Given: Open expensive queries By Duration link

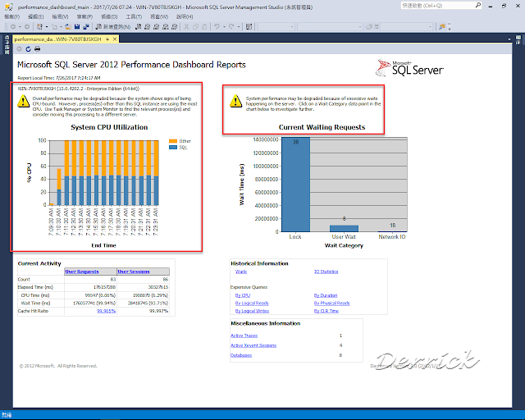Looking at the screenshot, I should pos(326,295).
